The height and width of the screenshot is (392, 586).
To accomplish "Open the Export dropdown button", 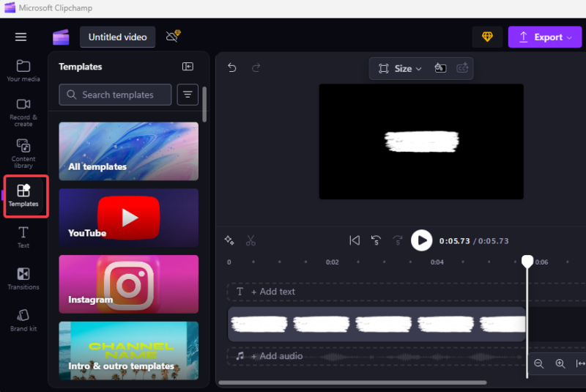I will pyautogui.click(x=545, y=37).
